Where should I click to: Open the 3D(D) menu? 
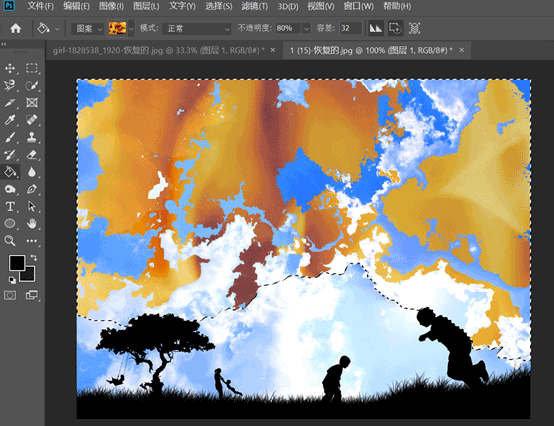click(x=288, y=6)
